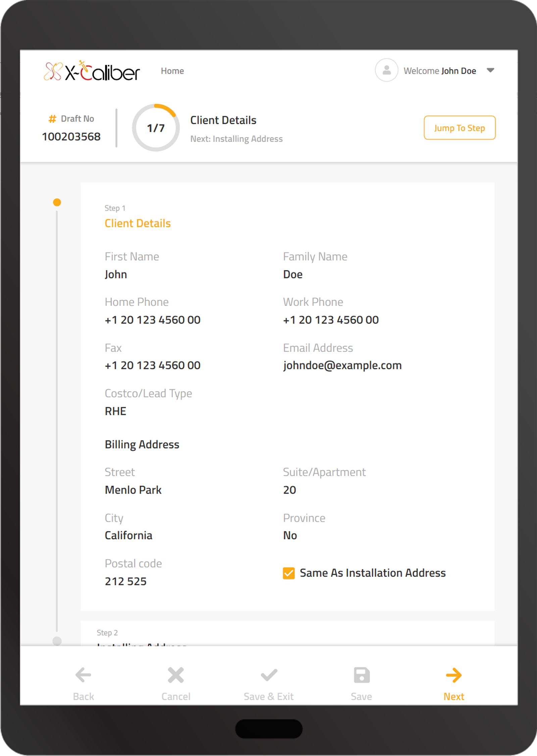Click the Email Address field
Image resolution: width=537 pixels, height=756 pixels.
pyautogui.click(x=342, y=366)
